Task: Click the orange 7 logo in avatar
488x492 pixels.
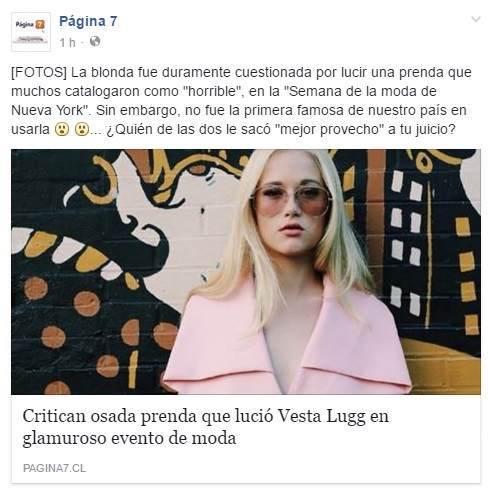Action: coord(40,25)
